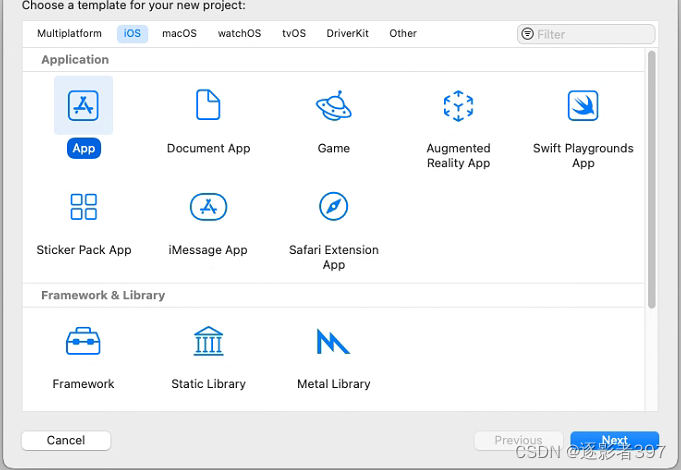681x470 pixels.
Task: Click the "Metal Library" label
Action: (334, 384)
